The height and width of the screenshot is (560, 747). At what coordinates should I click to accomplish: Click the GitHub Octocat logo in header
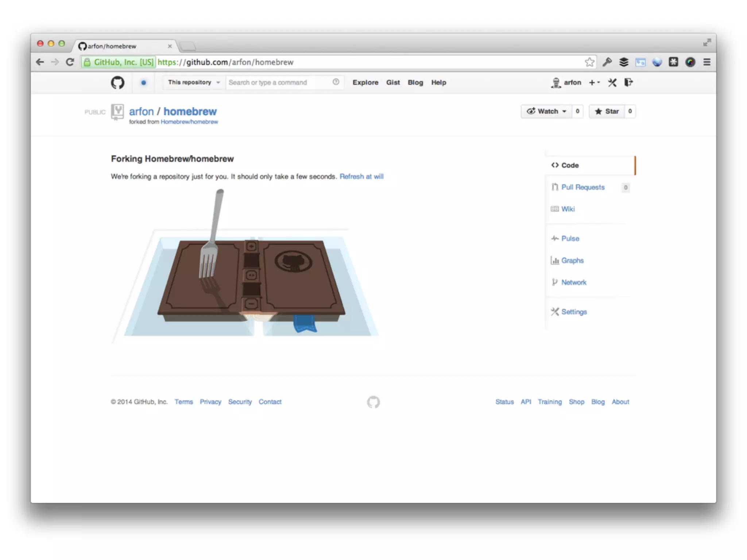117,82
